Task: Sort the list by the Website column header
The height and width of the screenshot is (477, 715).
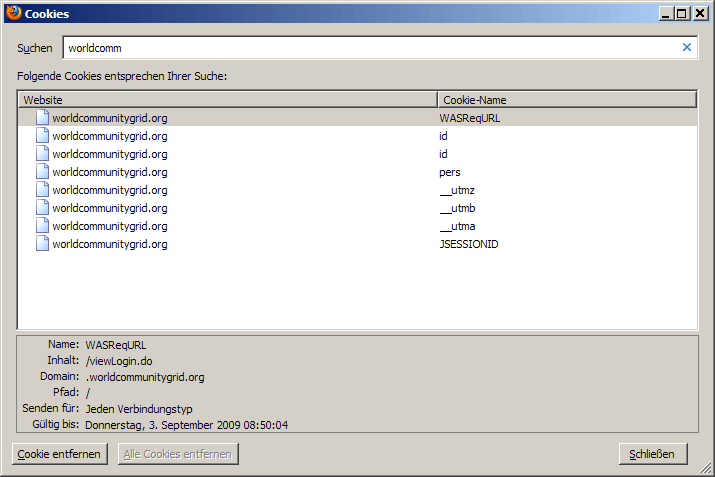Action: (227, 100)
